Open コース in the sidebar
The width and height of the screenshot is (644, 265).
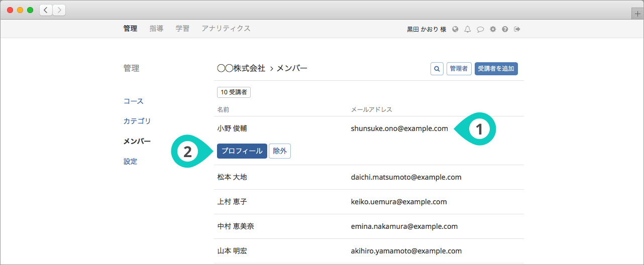click(134, 101)
